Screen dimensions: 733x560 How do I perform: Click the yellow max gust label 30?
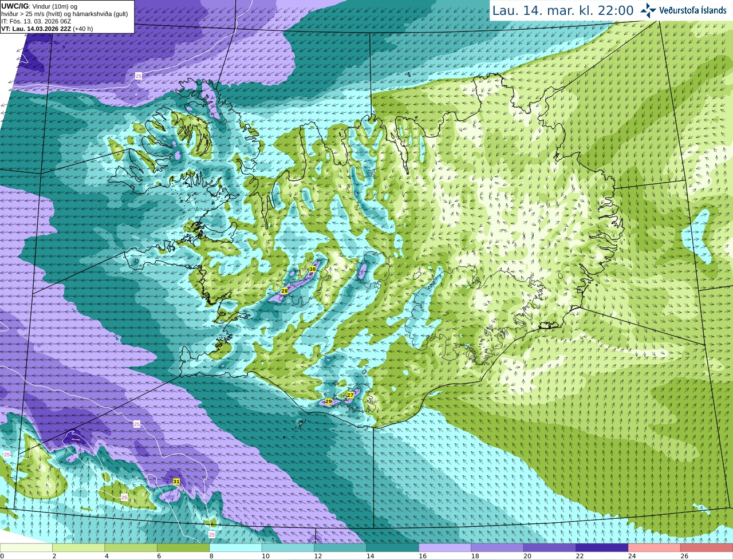(x=313, y=269)
